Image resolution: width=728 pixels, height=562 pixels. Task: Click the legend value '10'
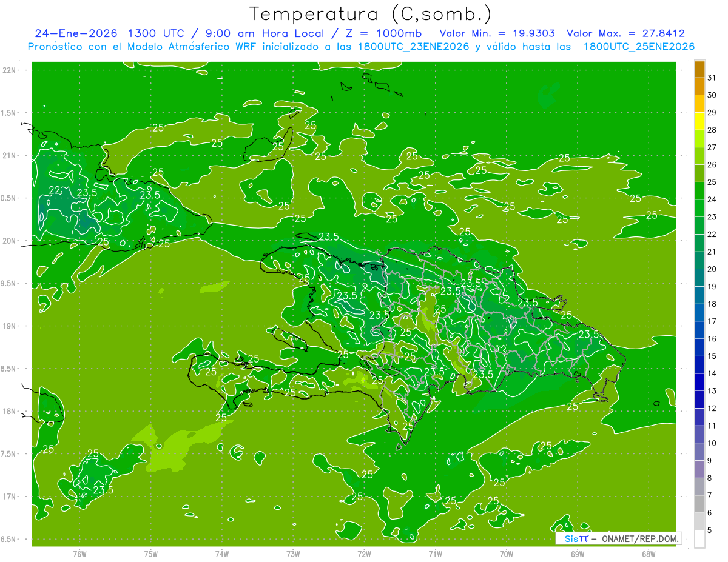712,443
